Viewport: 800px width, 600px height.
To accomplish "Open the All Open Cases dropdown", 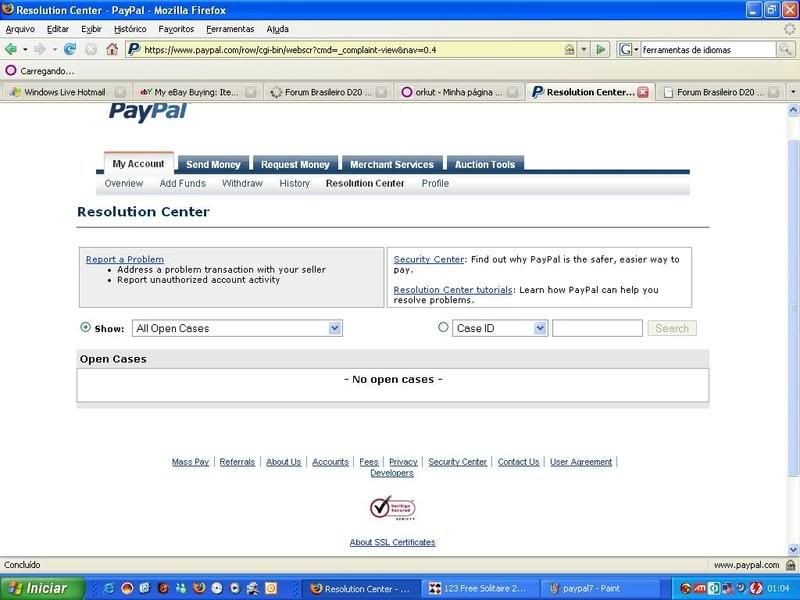I will [x=237, y=328].
